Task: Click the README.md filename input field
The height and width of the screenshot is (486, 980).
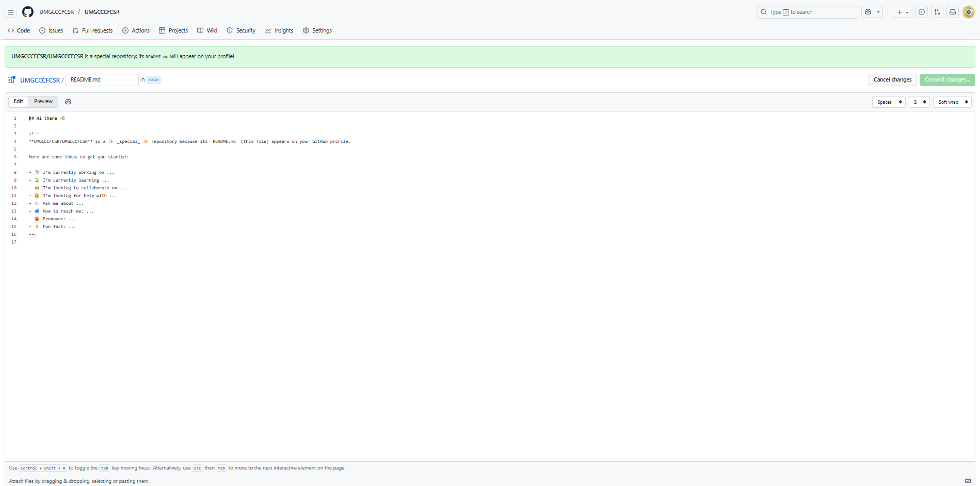Action: click(102, 80)
